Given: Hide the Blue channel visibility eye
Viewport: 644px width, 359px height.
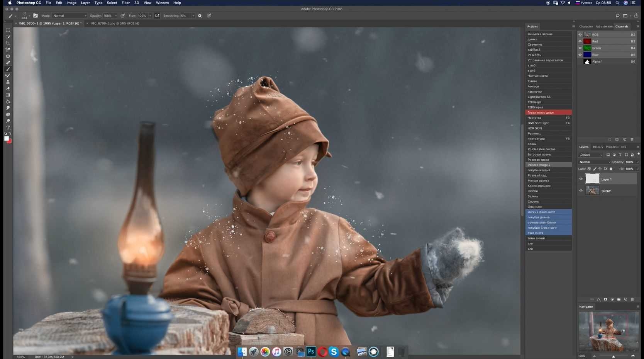Looking at the screenshot, I should click(x=580, y=55).
